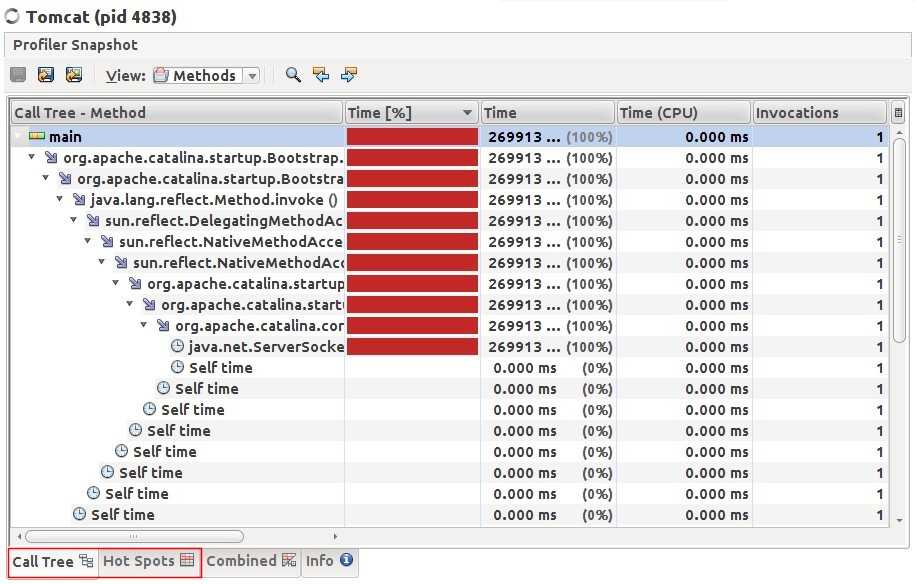Screen dimensions: 916x584
Task: Click the find next arrow icon
Action: tap(349, 75)
